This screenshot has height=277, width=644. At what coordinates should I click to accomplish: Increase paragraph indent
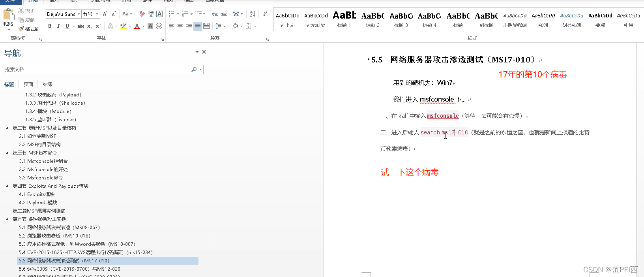(x=224, y=14)
